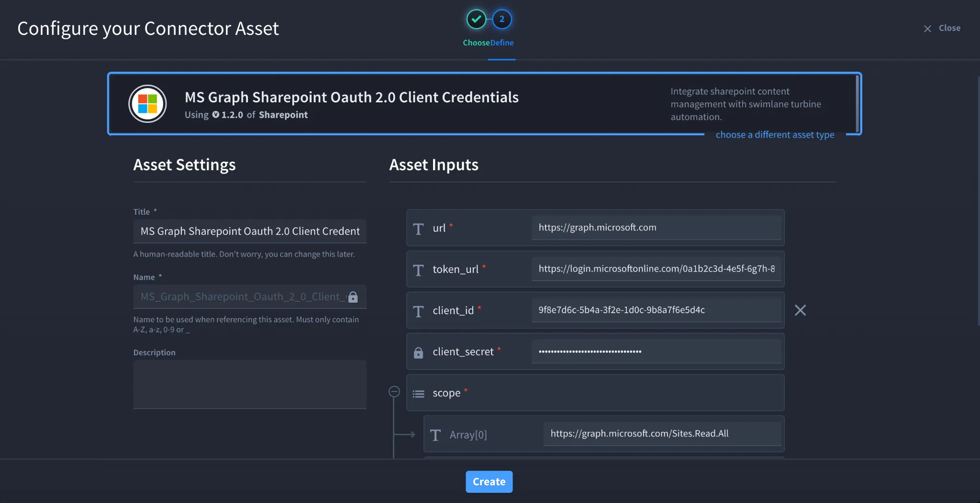
Task: Click the text type icon beside token_url
Action: [x=418, y=270]
